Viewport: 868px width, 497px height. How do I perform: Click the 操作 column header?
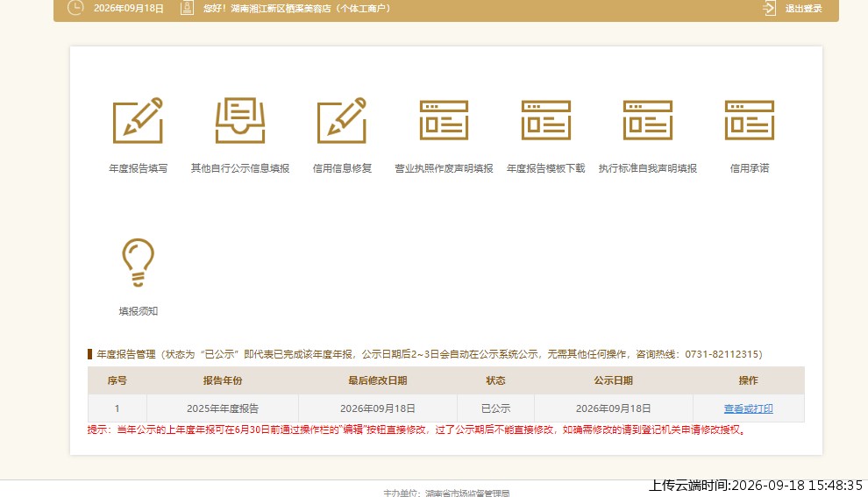pyautogui.click(x=749, y=380)
